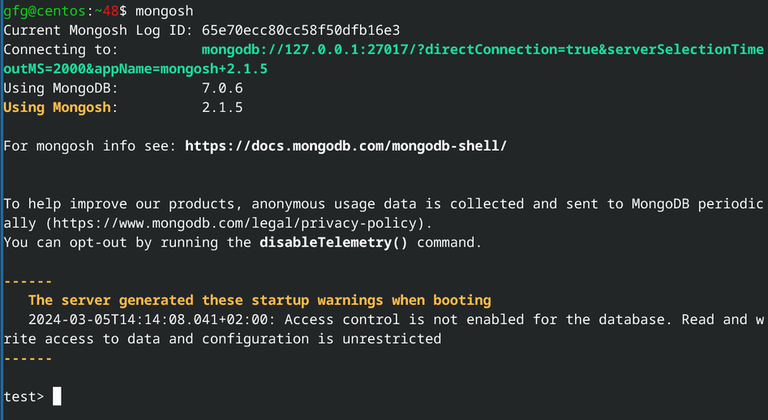Click MongoDB version number 7.0.6
Viewport: 768px width, 420px height.
tap(222, 88)
